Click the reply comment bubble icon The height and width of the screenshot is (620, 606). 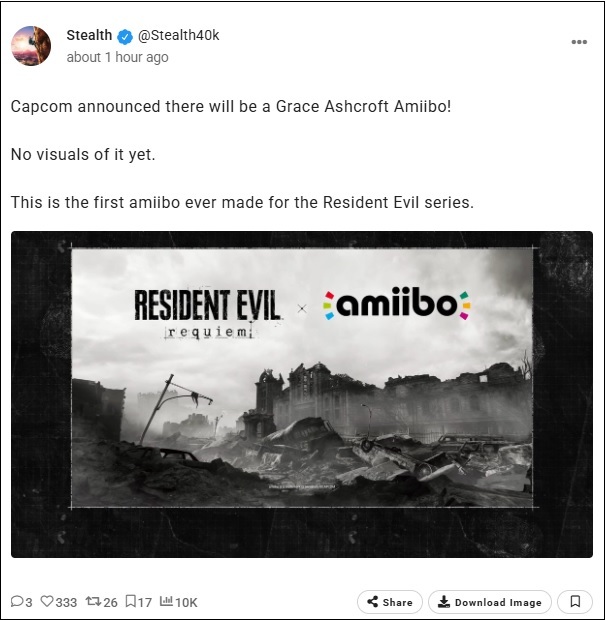pos(17,601)
